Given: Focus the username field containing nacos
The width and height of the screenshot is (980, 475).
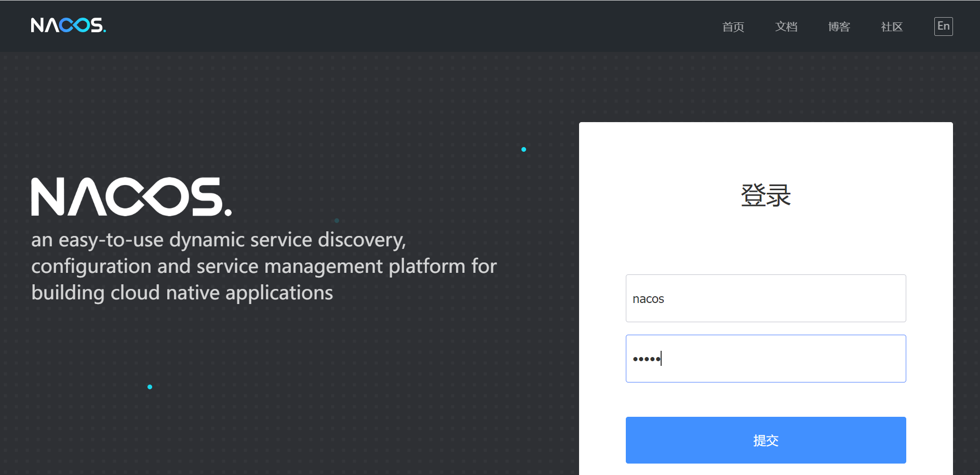Looking at the screenshot, I should tap(766, 298).
